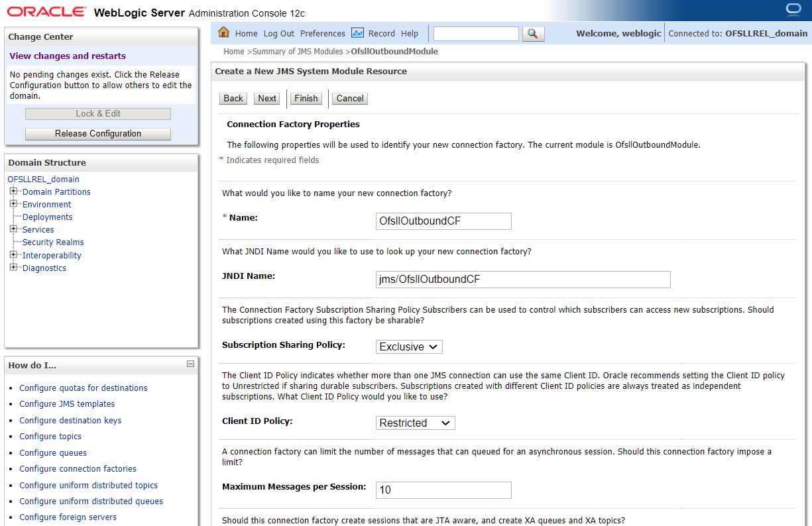Focus Maximum Messages per Session field
Screen dimensions: 812x526
click(443, 490)
